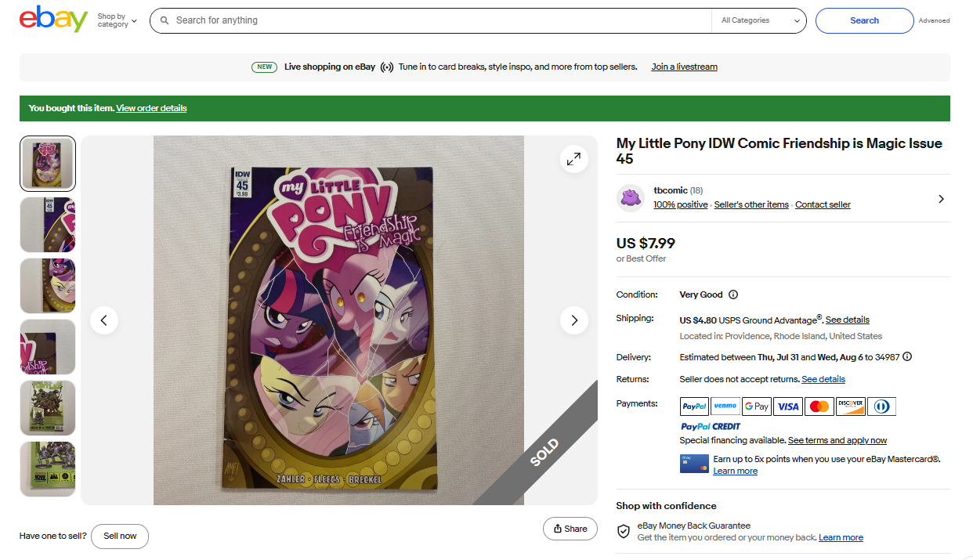Click the eBay logo
The height and width of the screenshot is (560, 973).
[53, 20]
